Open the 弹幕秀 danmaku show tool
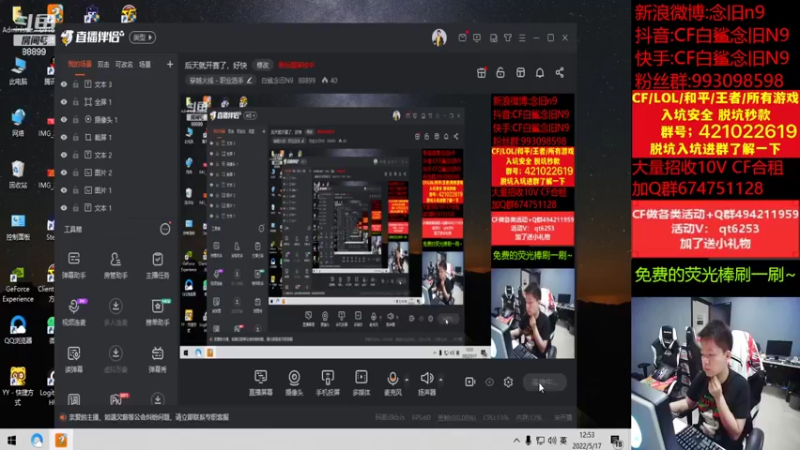The height and width of the screenshot is (450, 800). point(157,359)
